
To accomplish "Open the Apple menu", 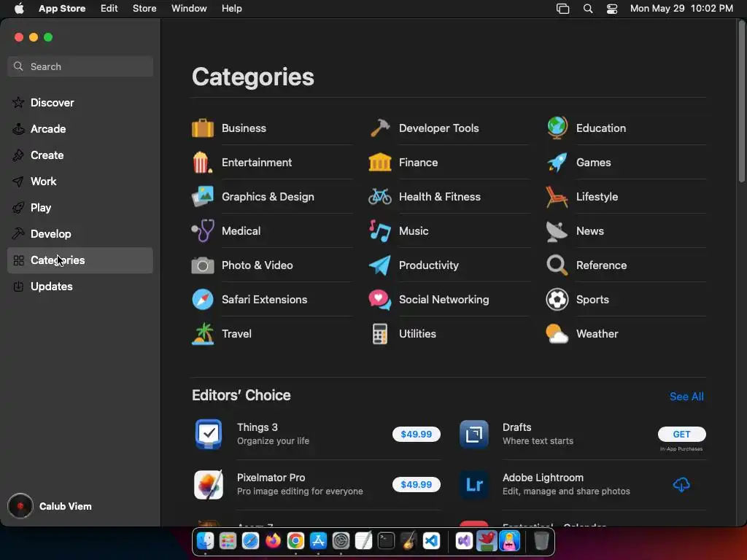I will (19, 8).
